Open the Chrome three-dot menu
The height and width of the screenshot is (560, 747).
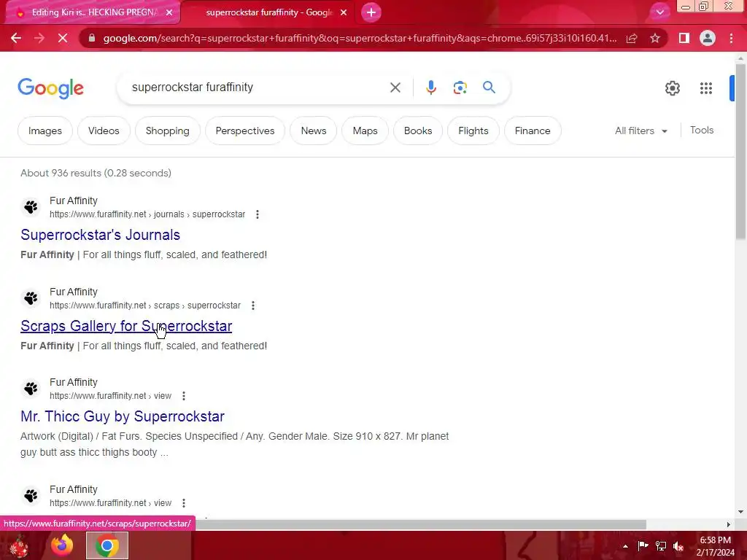[x=731, y=38]
